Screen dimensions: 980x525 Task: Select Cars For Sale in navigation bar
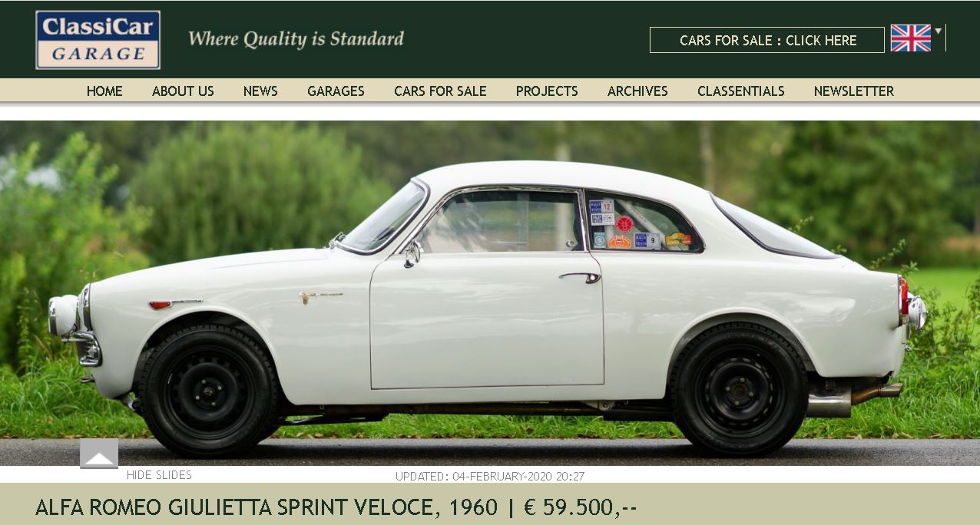click(x=440, y=91)
